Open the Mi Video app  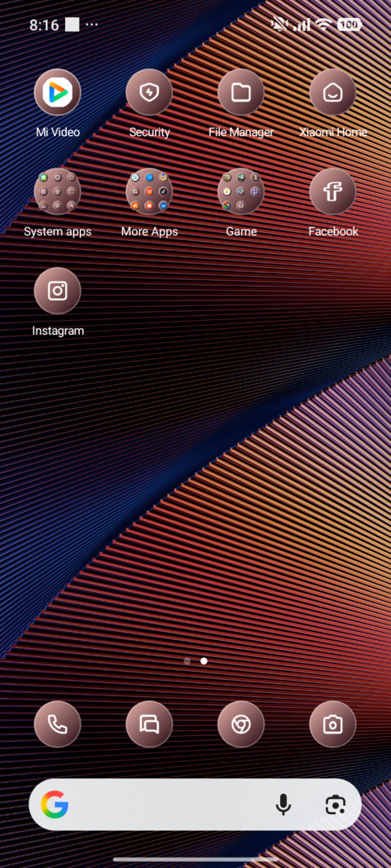(x=58, y=93)
